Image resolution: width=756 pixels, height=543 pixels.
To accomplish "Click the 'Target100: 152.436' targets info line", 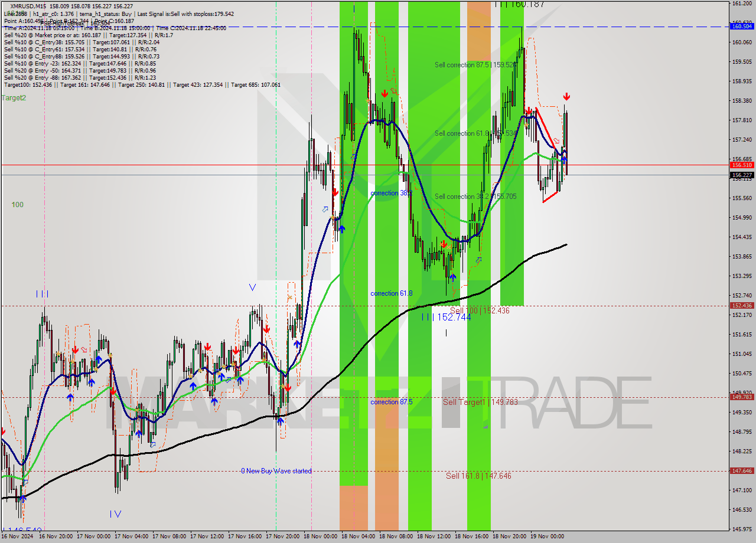I will click(142, 85).
